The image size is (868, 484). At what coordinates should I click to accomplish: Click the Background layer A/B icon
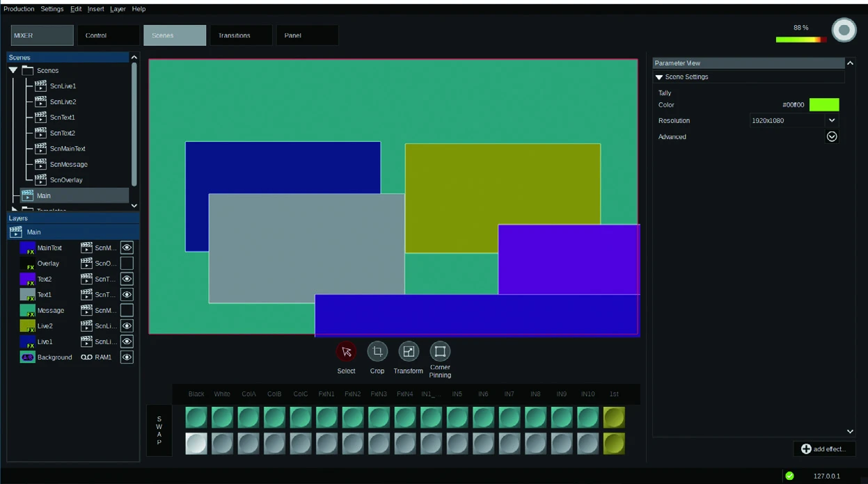(x=27, y=357)
